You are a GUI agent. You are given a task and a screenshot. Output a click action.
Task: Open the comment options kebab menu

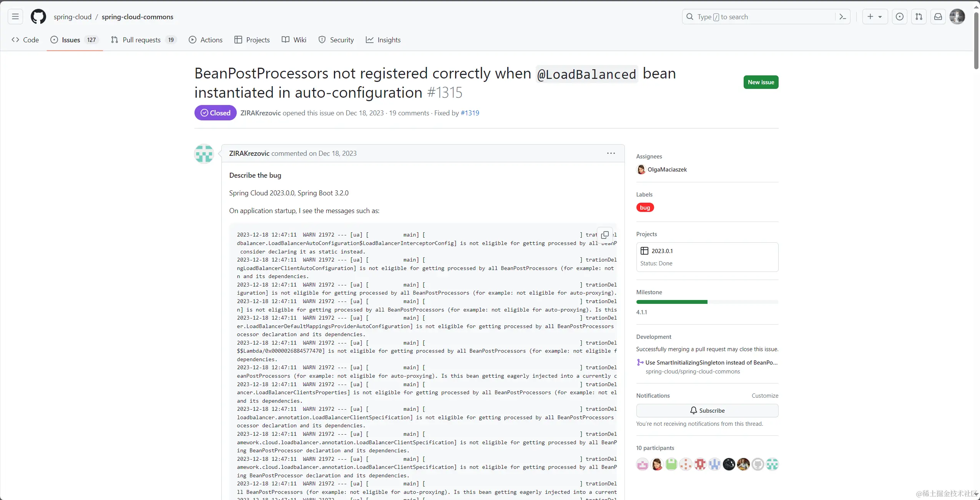coord(610,153)
